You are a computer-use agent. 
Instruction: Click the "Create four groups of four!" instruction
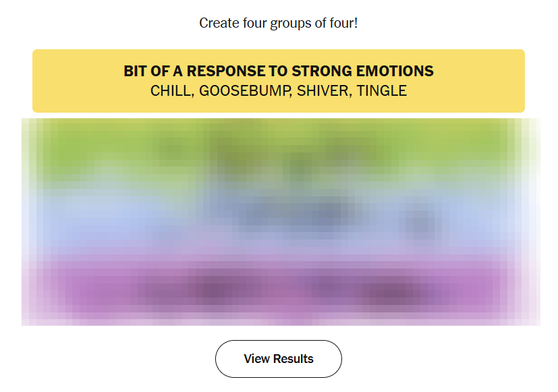coord(279,23)
